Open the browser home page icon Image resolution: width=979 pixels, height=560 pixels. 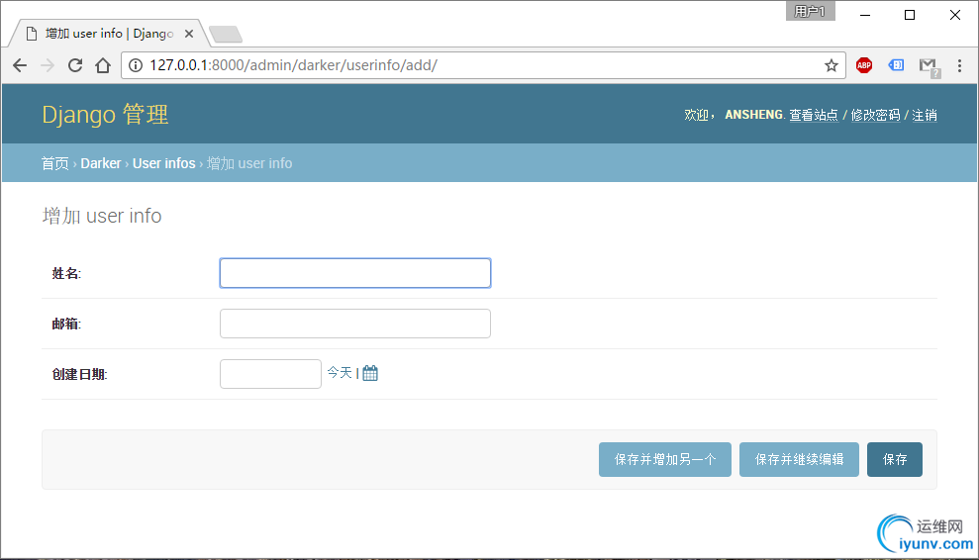click(x=103, y=65)
